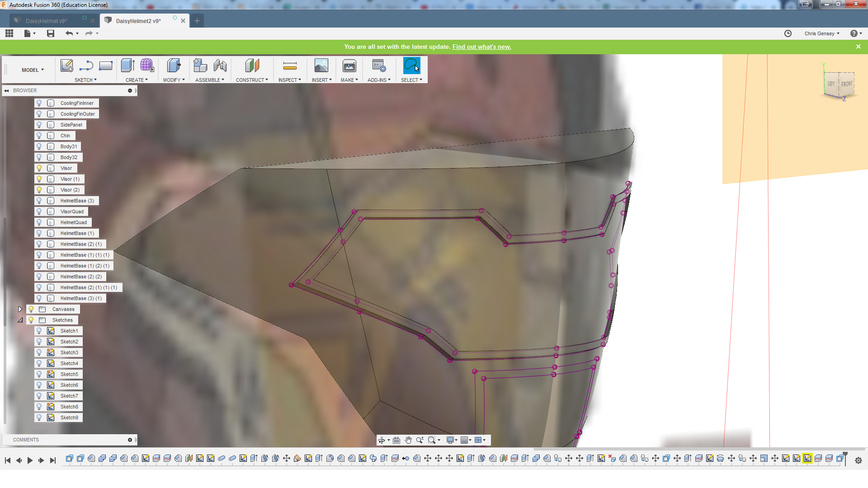Hide the Visor body using its lightbulb
This screenshot has width=868, height=488.
pos(39,168)
